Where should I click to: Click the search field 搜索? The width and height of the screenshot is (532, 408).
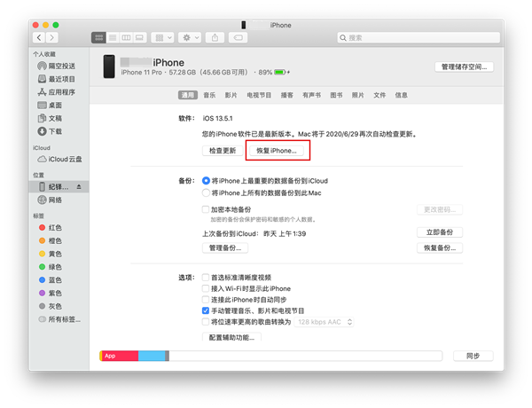(419, 37)
